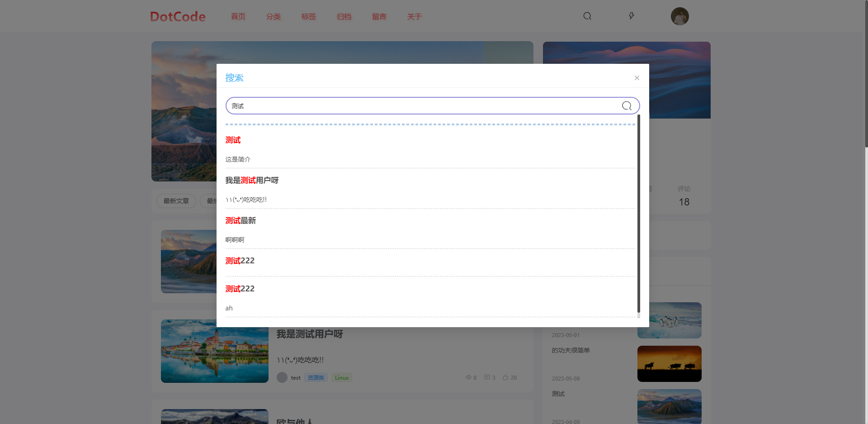Open the 关于 page link

(415, 17)
